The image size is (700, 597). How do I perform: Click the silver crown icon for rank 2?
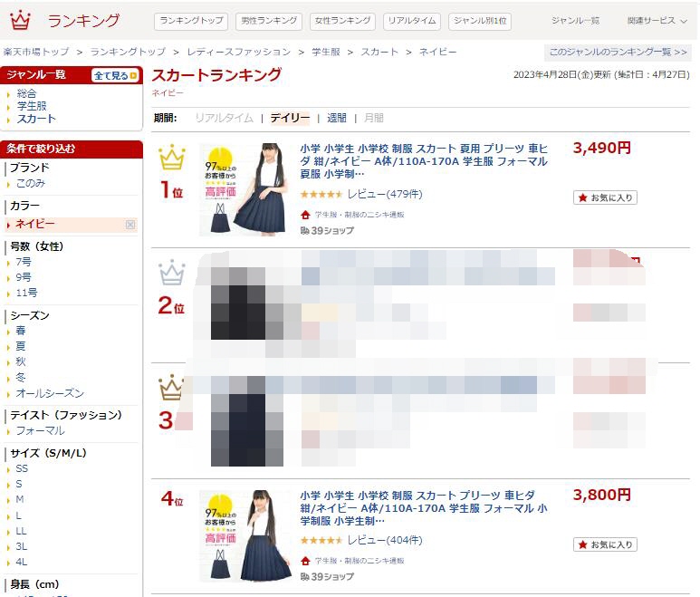point(172,272)
